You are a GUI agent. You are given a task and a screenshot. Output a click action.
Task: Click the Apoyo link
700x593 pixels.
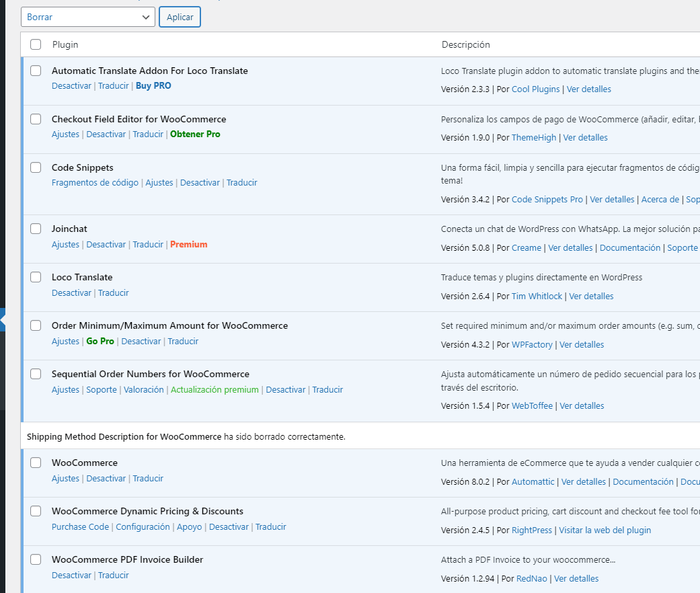coord(189,527)
